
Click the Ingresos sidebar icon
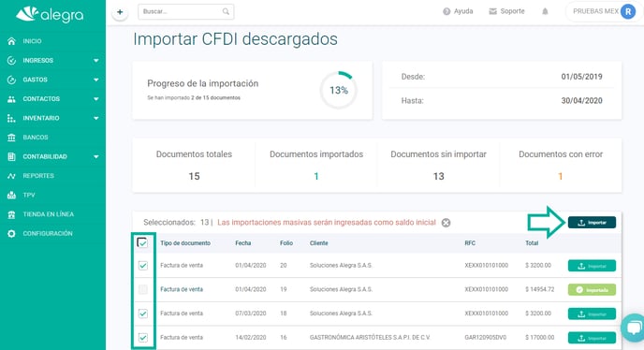[11, 61]
